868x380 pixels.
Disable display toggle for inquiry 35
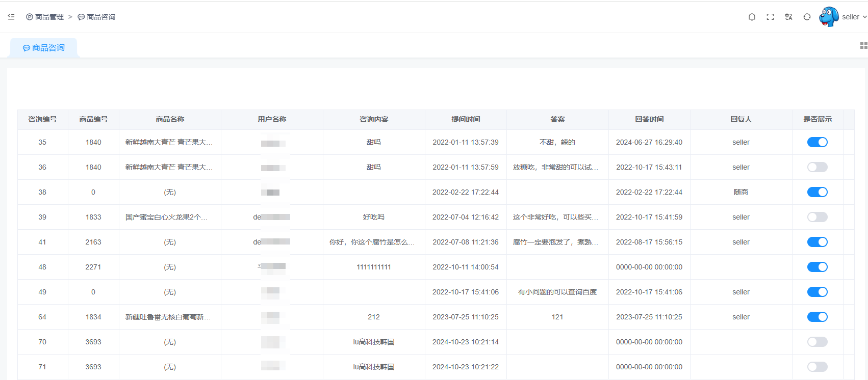coord(817,142)
